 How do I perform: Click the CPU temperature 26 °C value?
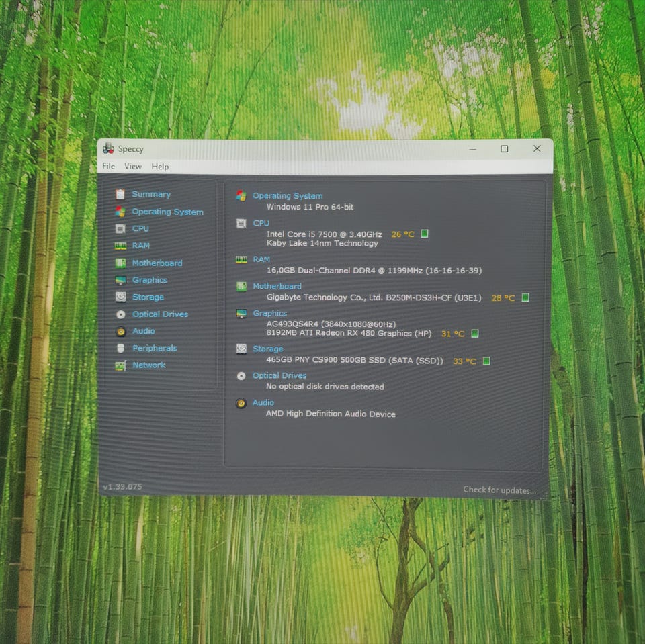(402, 234)
